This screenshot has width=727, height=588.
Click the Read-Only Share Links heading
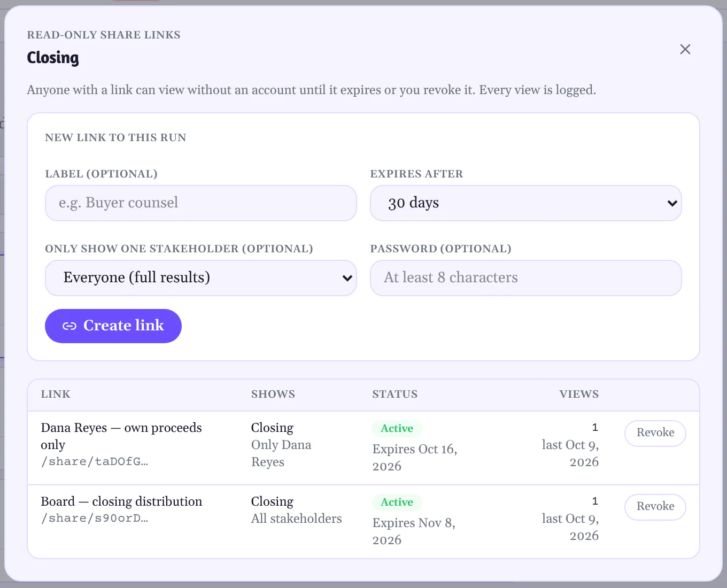point(104,35)
